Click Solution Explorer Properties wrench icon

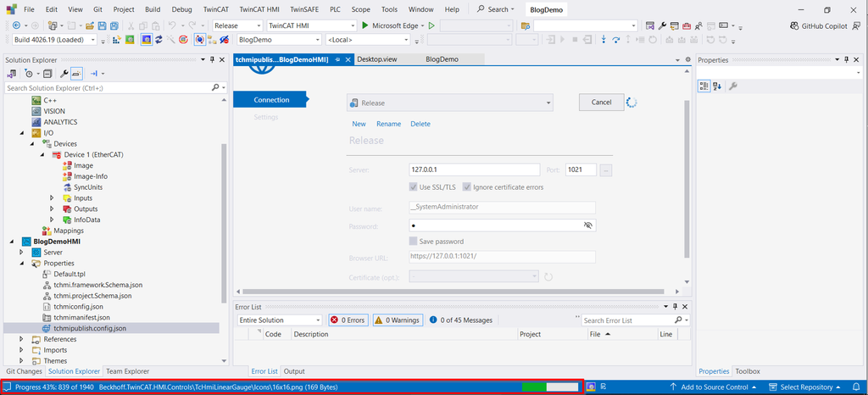64,74
